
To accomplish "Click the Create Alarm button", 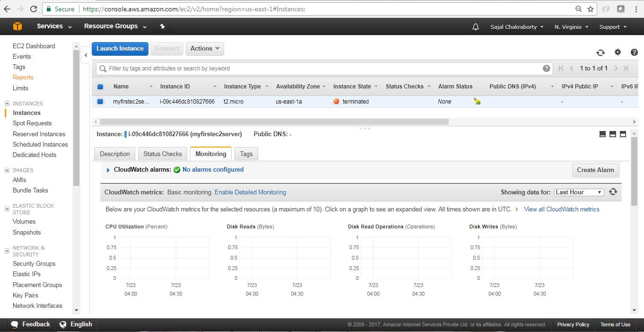I will 595,170.
